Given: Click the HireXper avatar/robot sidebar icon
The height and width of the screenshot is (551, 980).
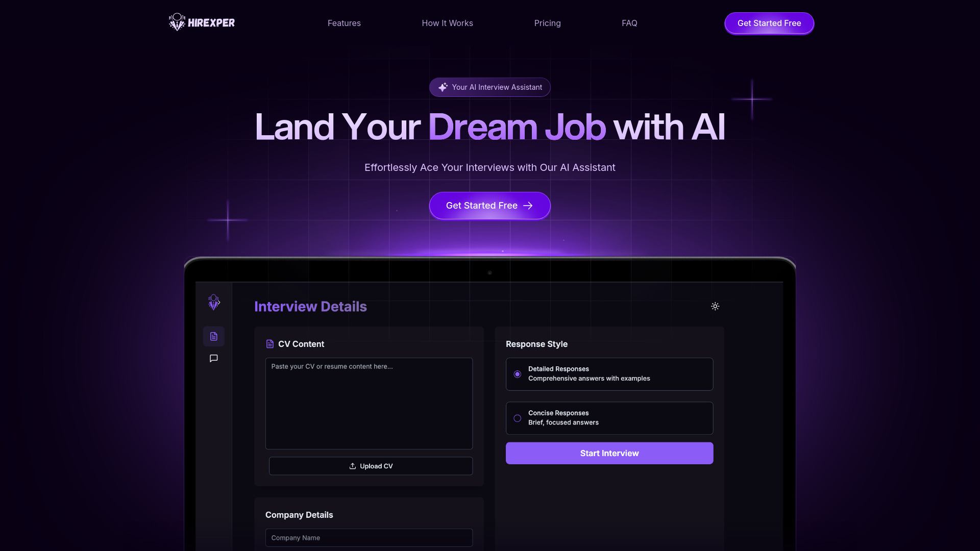Looking at the screenshot, I should (x=213, y=302).
